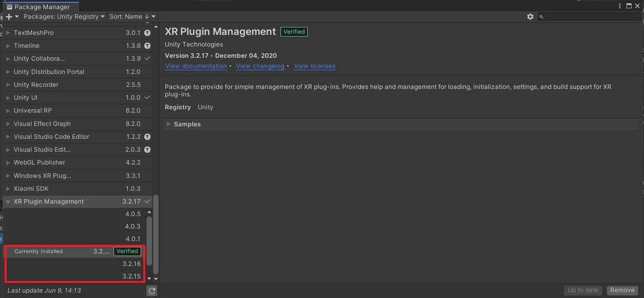Screen dimensions: 644x298
Task: Collapse the XR Plugin Management versions
Action: (x=8, y=202)
